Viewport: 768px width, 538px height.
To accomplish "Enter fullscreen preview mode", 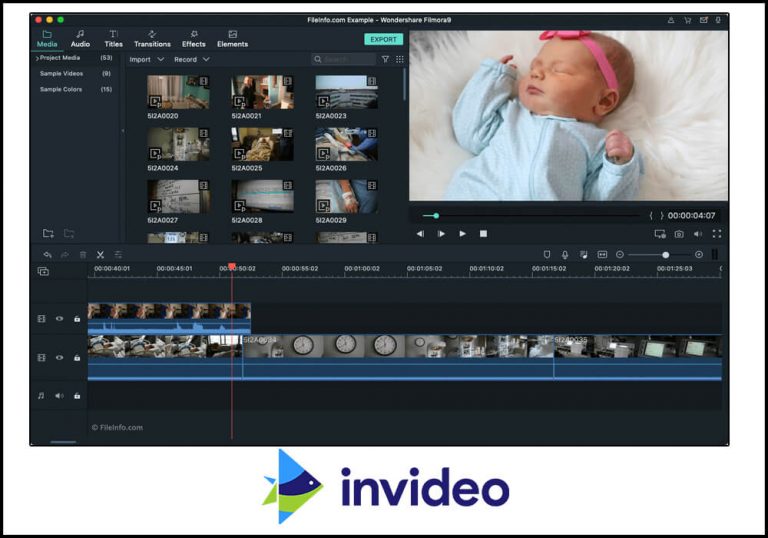I will tap(717, 234).
